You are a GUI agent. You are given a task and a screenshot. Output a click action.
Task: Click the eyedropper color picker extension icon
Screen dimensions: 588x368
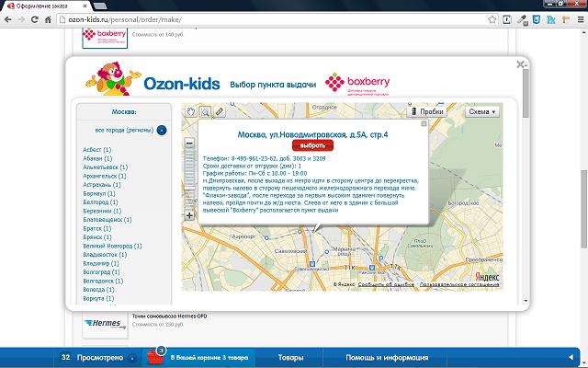(x=523, y=19)
